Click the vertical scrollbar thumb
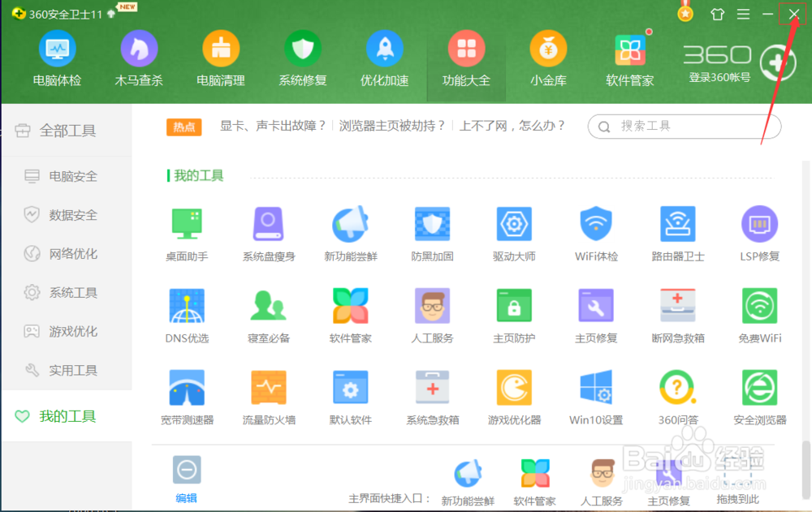Screen dimensions: 812x512 pyautogui.click(x=806, y=468)
